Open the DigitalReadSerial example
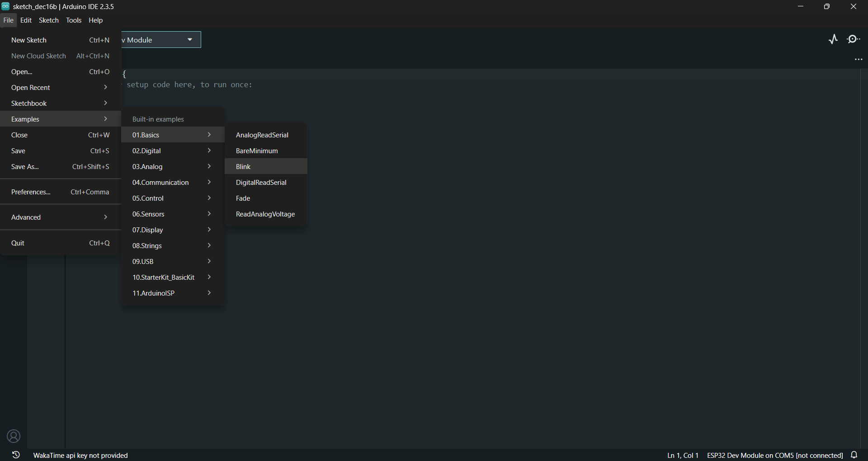868x461 pixels. coord(266,183)
